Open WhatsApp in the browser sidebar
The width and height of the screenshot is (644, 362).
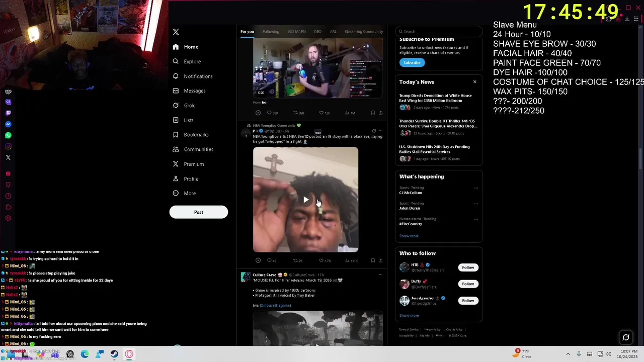(x=8, y=135)
